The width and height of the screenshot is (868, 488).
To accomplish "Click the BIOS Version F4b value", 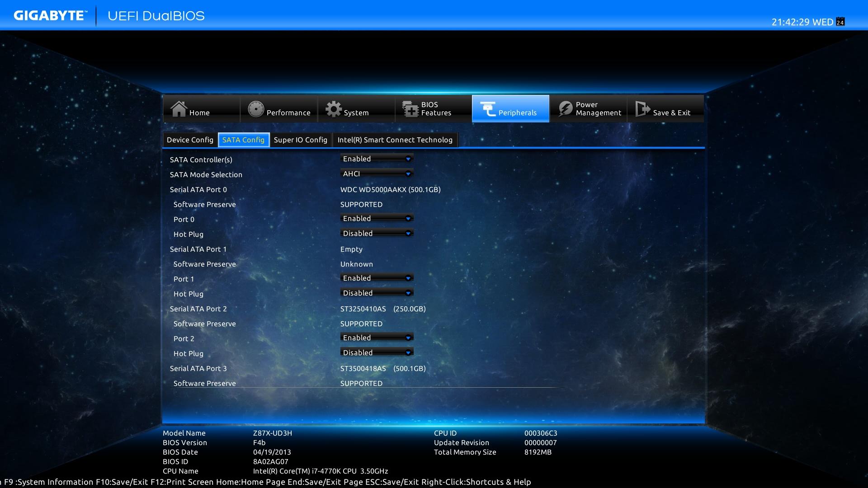I will point(259,443).
